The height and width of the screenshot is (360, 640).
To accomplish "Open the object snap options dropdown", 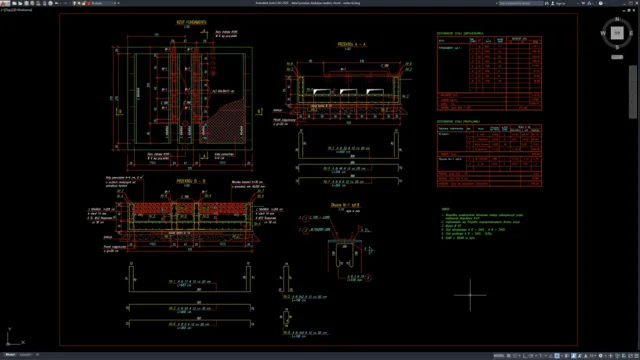I will (x=562, y=356).
